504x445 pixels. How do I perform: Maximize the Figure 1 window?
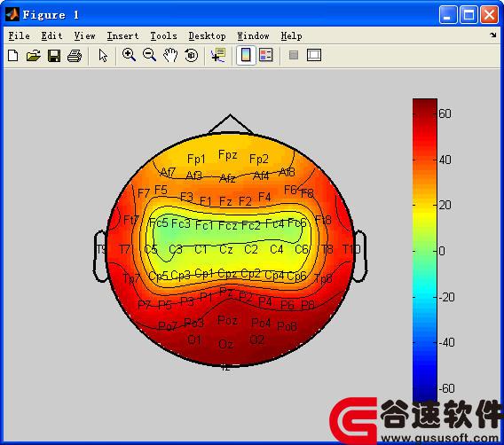469,14
